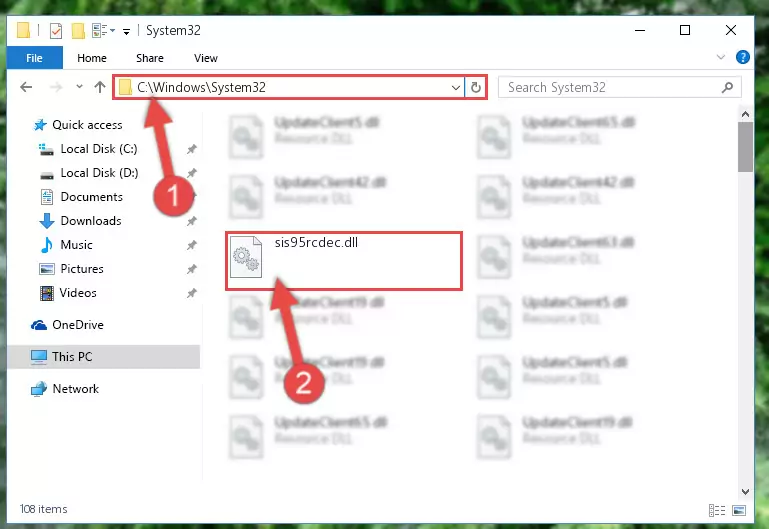Click the pin icon next to Local Disk (D:)
Viewport: 769px width, 529px height.
192,173
